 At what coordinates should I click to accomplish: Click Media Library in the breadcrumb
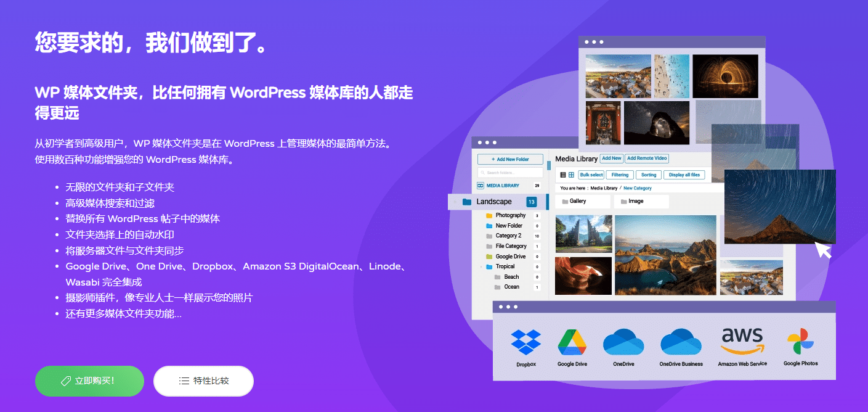point(604,188)
